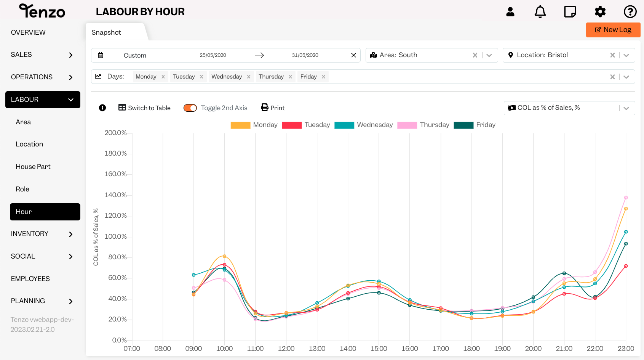Toggle the Wednesday series in the legend
This screenshot has height=360, width=644.
[364, 125]
